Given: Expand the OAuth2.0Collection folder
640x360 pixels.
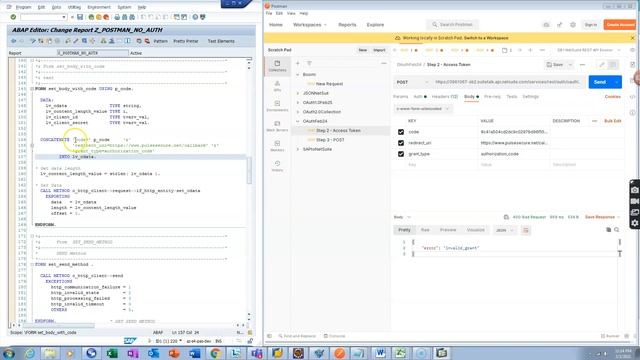Looking at the screenshot, I should coord(298,112).
